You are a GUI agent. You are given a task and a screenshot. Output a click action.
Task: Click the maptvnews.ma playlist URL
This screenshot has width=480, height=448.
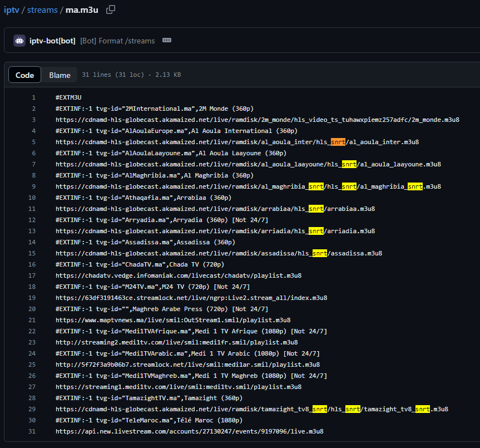(x=173, y=320)
